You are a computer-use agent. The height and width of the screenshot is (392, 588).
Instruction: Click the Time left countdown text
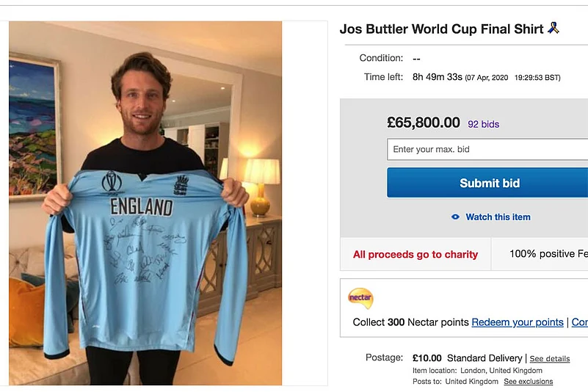click(x=438, y=77)
